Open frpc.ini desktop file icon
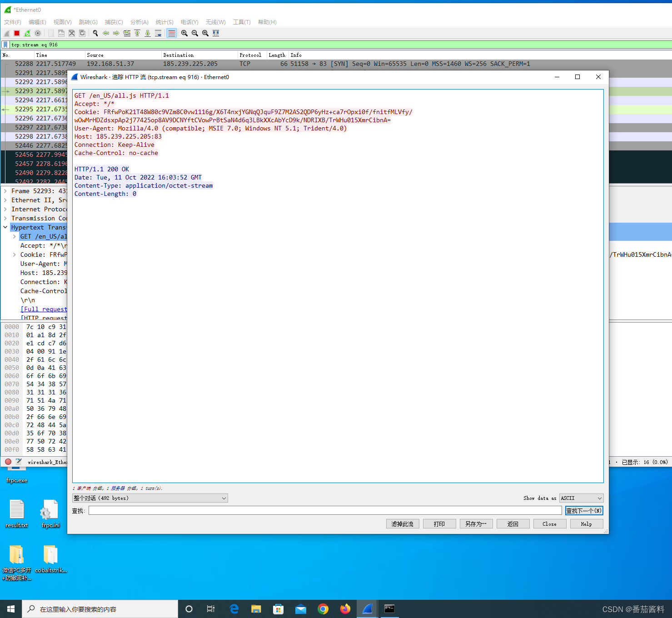Viewport: 672px width, 618px height. (x=50, y=513)
